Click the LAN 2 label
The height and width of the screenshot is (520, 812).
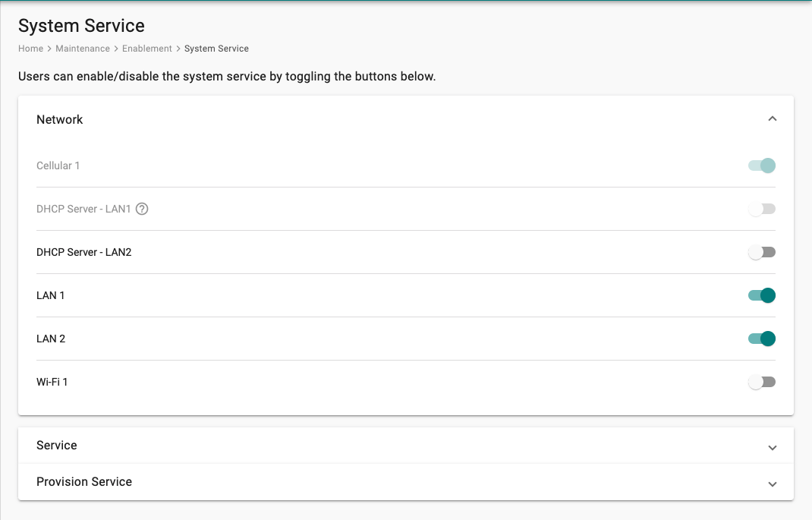[51, 339]
